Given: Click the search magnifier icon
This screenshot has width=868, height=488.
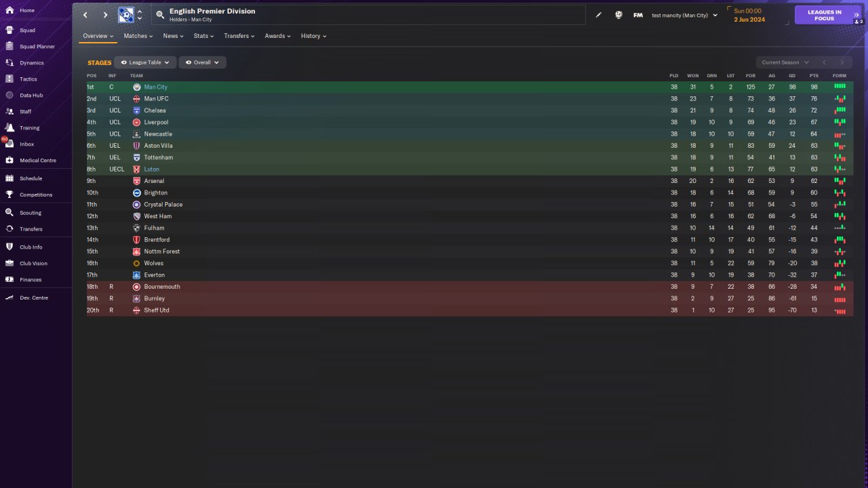Looking at the screenshot, I should (160, 14).
